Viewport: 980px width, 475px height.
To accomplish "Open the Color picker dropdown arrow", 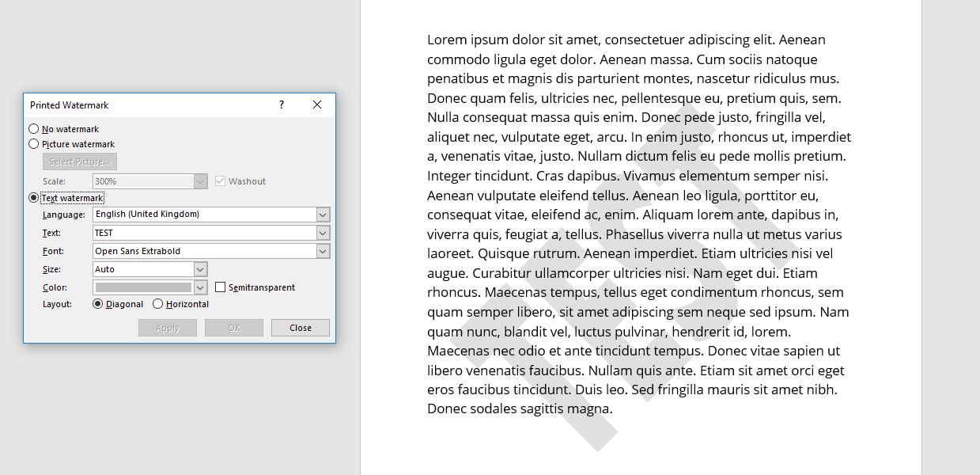I will (200, 287).
